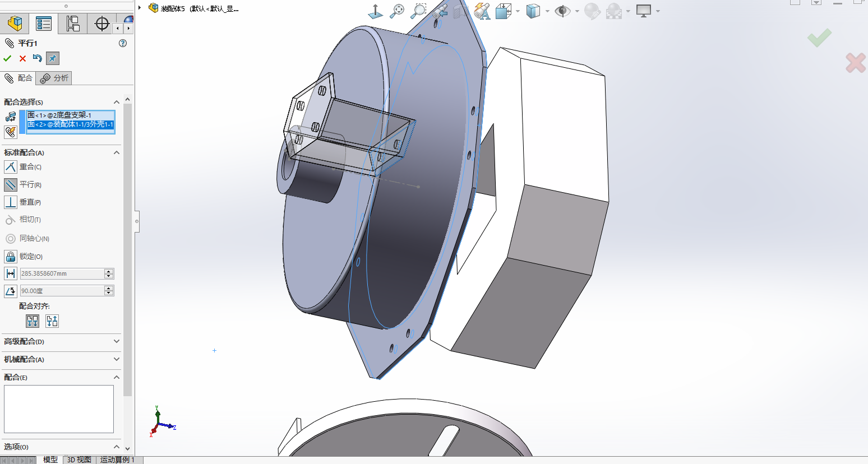Set mate alignment to aligned
Screen dimensions: 868x464
(33, 321)
